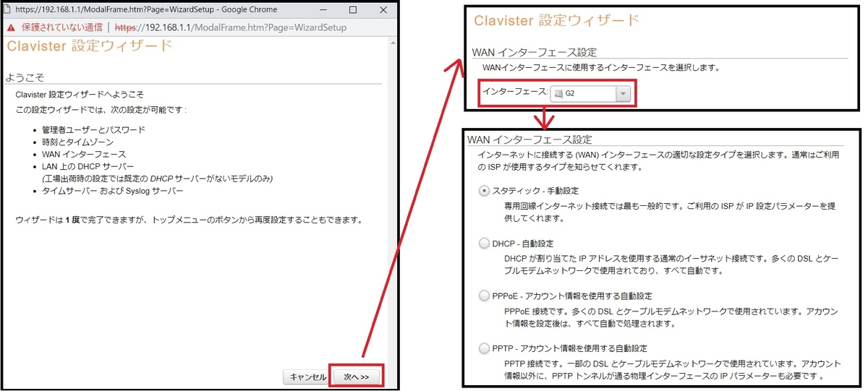Click 時刻とタイムゾーン list item
This screenshot has width=868, height=391.
pos(77,142)
